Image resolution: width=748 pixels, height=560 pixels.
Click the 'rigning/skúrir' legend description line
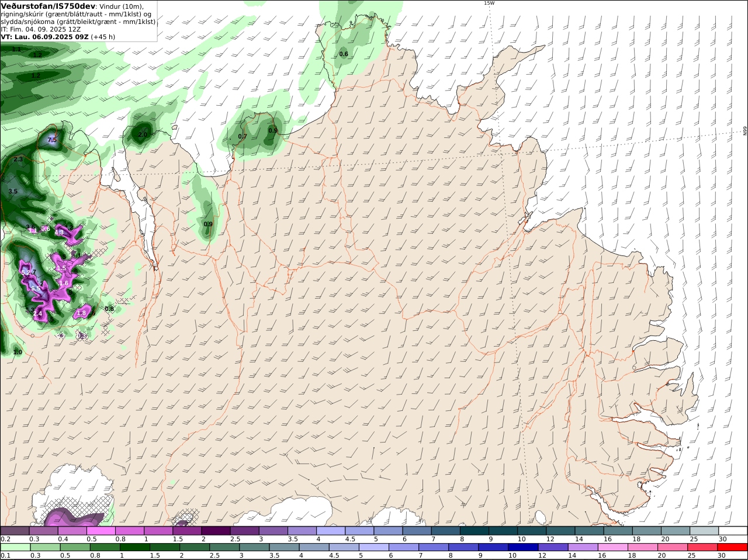pos(75,14)
